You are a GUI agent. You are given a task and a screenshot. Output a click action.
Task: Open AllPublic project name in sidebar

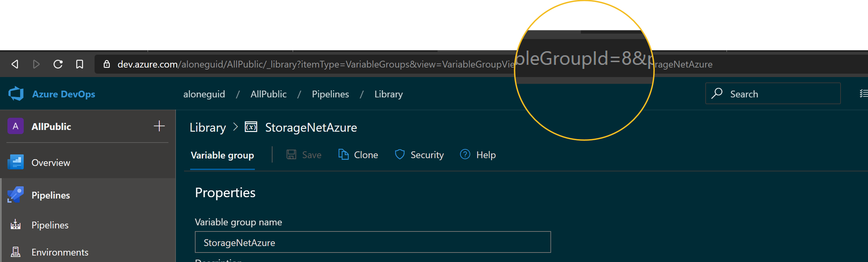click(52, 127)
